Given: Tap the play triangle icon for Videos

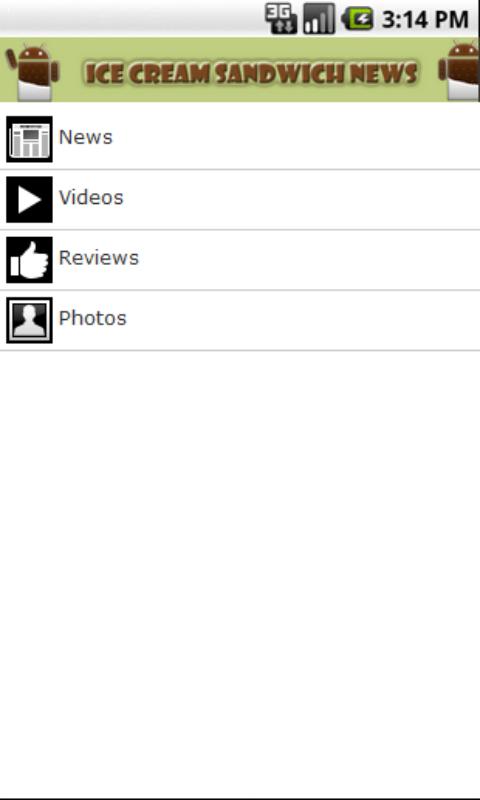Looking at the screenshot, I should coord(29,199).
